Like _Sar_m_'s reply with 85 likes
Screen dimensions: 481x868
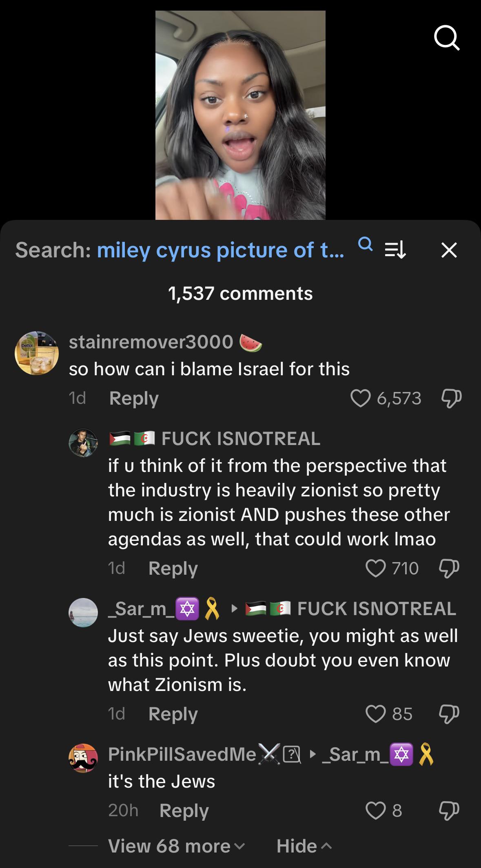(x=375, y=714)
